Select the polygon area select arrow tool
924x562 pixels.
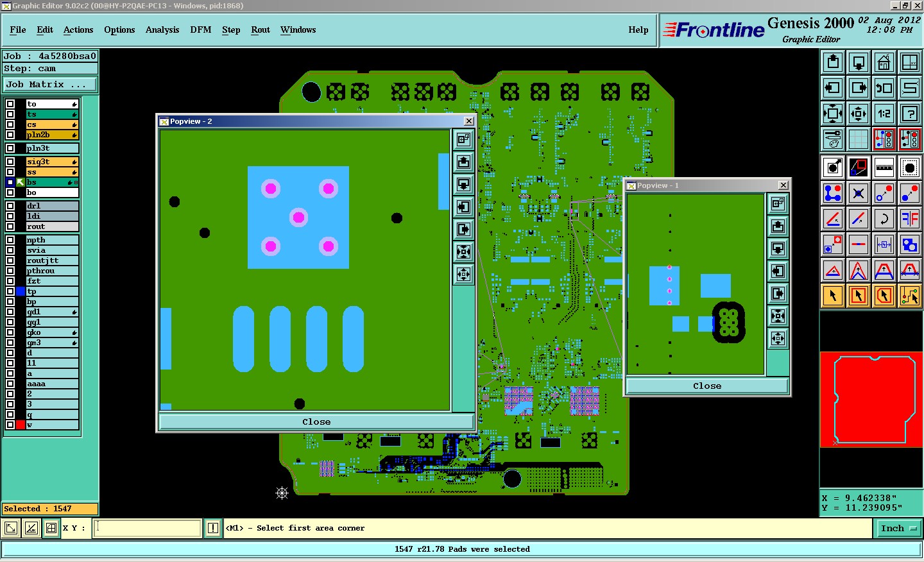click(x=884, y=296)
